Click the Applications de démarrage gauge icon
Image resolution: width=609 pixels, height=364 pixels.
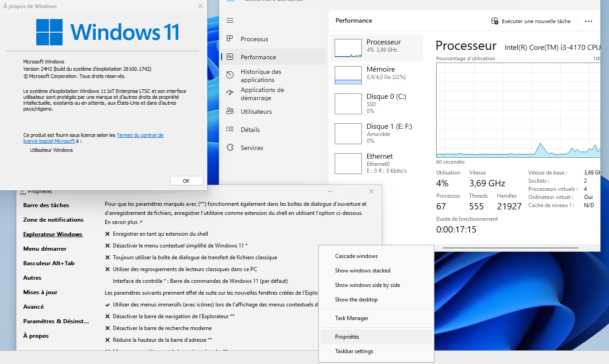coord(230,93)
